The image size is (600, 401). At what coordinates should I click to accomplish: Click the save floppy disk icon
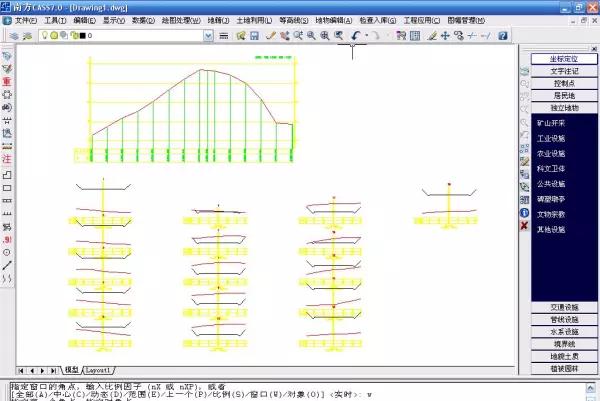pos(254,36)
